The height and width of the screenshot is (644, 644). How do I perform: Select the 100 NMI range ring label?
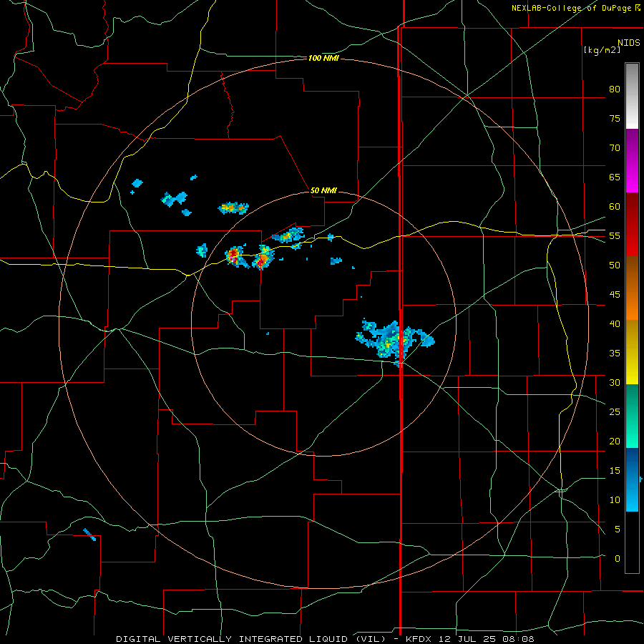[x=323, y=59]
